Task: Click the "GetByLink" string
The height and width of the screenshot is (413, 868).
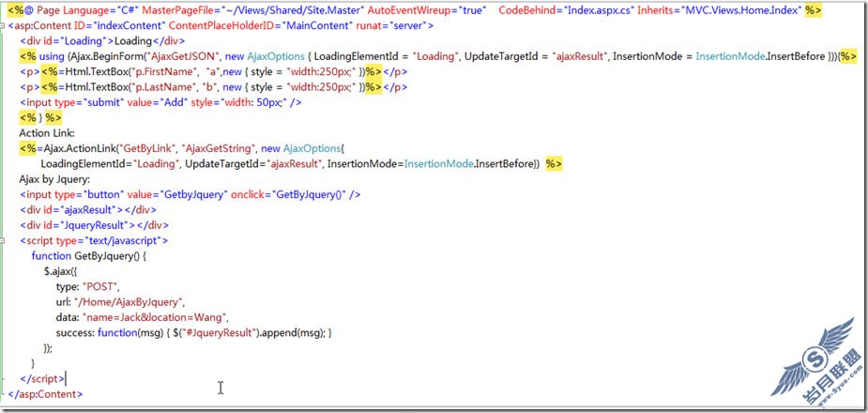Action: click(148, 149)
